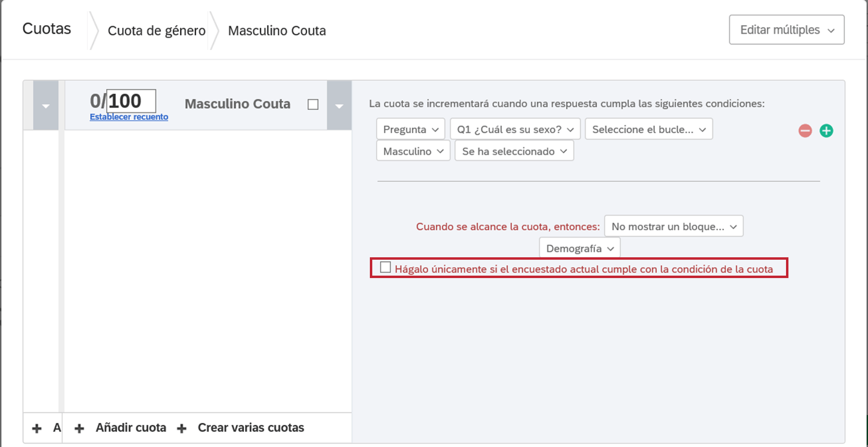Viewport: 868px width, 447px height.
Task: Open the gray arrow menu left of the quota count
Action: [46, 105]
